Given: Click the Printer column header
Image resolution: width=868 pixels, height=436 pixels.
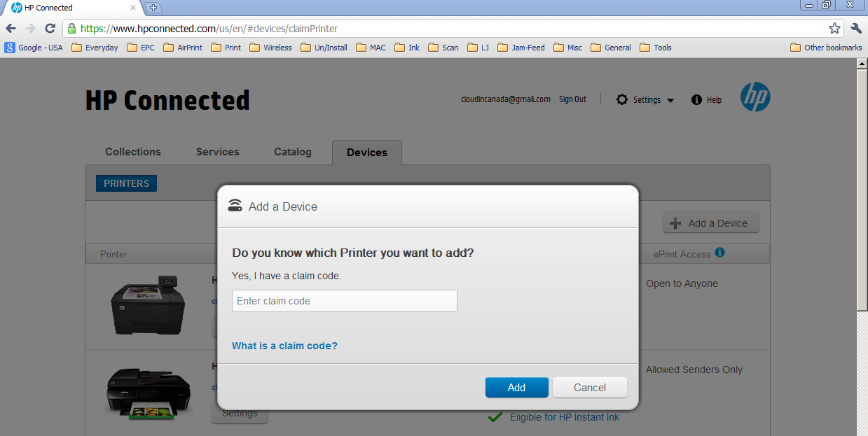Looking at the screenshot, I should pyautogui.click(x=113, y=254).
